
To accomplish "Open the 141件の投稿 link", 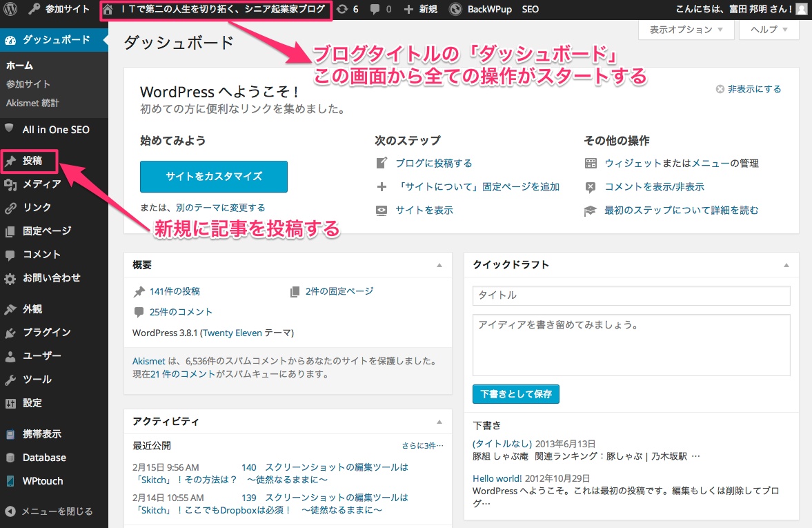I will point(175,291).
